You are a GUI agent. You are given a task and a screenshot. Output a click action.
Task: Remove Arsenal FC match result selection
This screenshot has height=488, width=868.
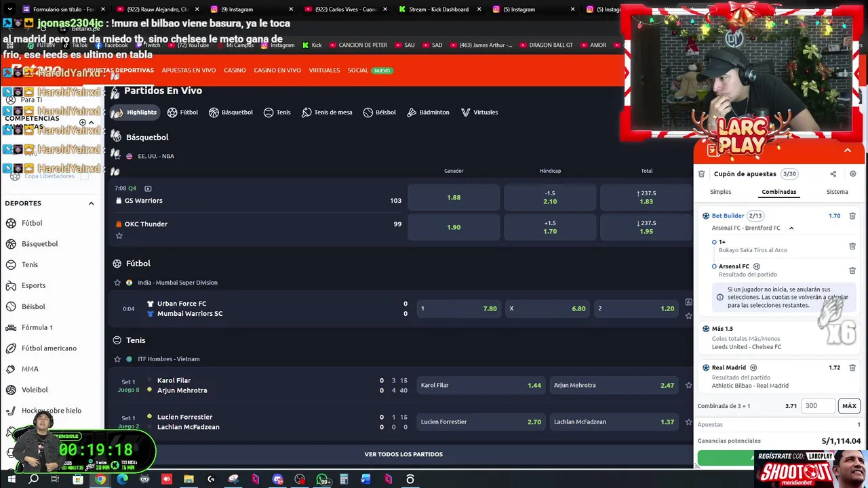pos(852,270)
